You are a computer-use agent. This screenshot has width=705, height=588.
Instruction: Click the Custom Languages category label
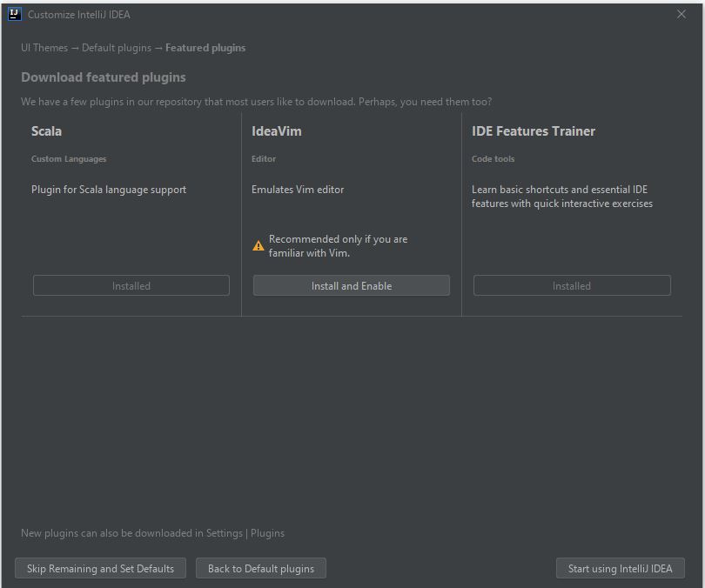[x=69, y=158]
